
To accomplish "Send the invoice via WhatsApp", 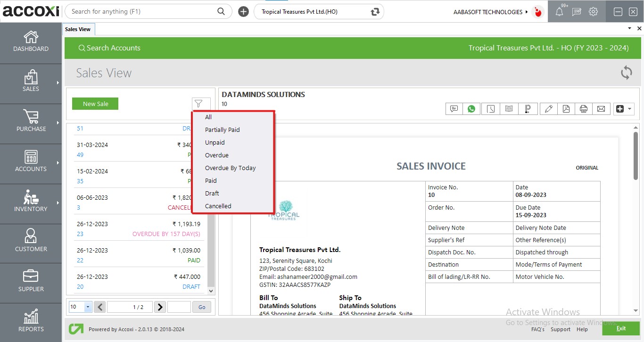I will tap(471, 108).
